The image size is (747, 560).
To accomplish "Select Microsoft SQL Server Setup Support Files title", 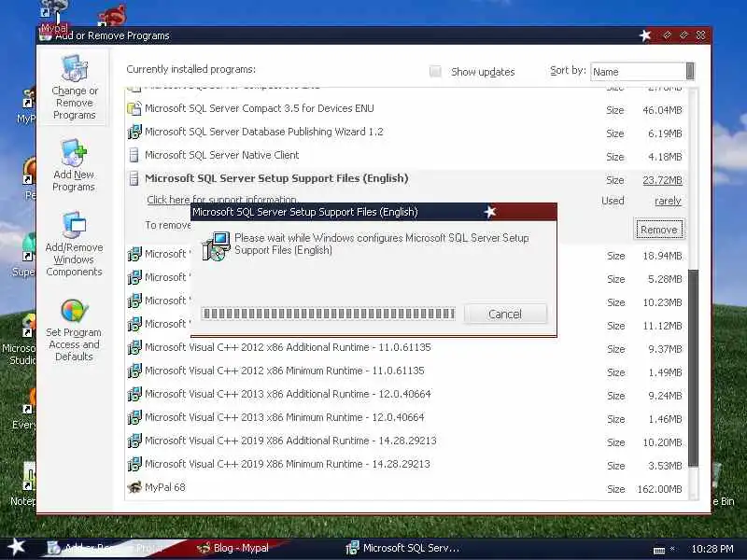I will 276,178.
